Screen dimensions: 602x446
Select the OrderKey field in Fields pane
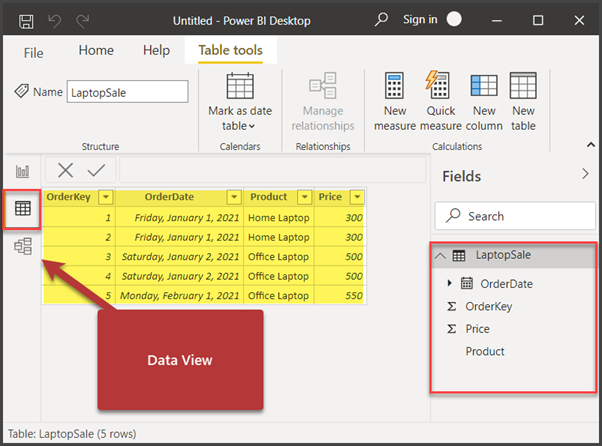coord(489,307)
